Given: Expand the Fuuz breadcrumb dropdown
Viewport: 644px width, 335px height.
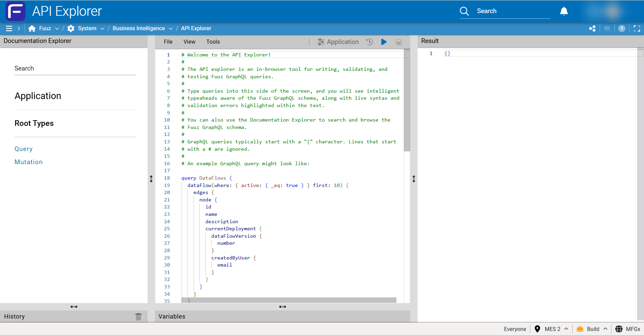Looking at the screenshot, I should point(57,29).
